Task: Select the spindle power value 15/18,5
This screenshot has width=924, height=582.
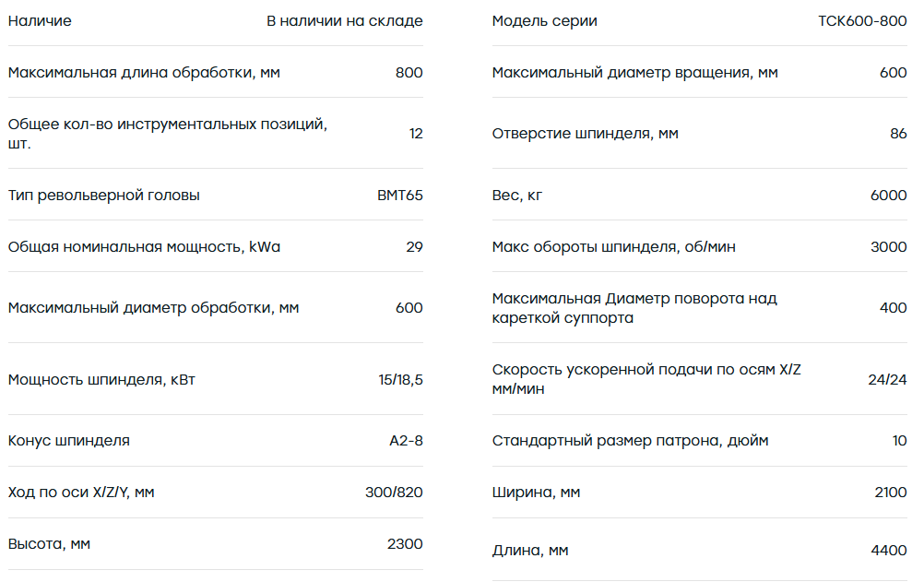Action: click(x=401, y=380)
